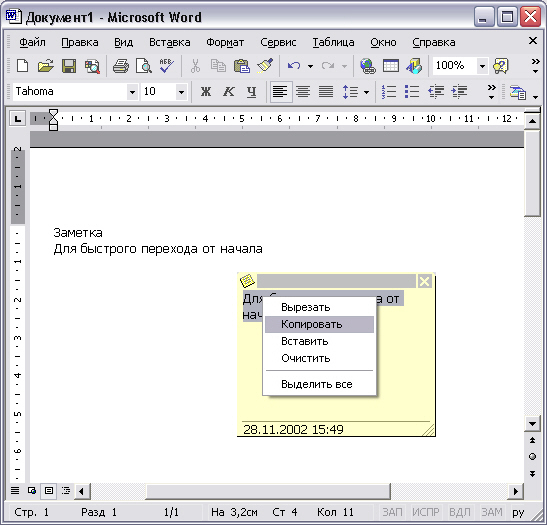Open the font size 10 dropdown
This screenshot has width=547, height=525.
click(x=181, y=92)
